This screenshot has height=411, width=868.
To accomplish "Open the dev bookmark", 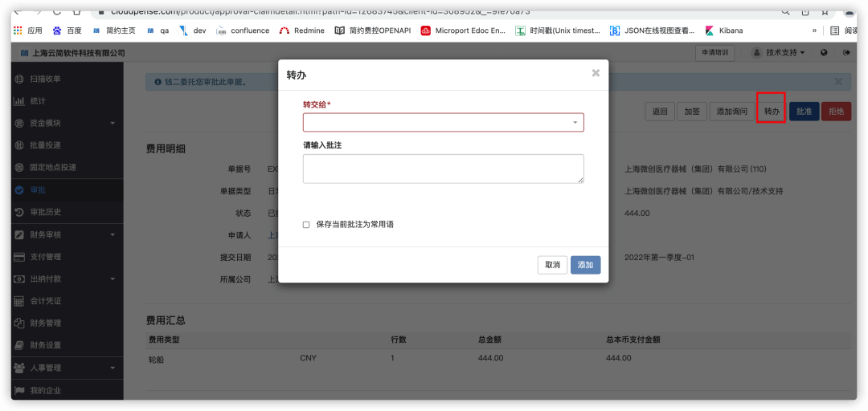I will click(193, 31).
